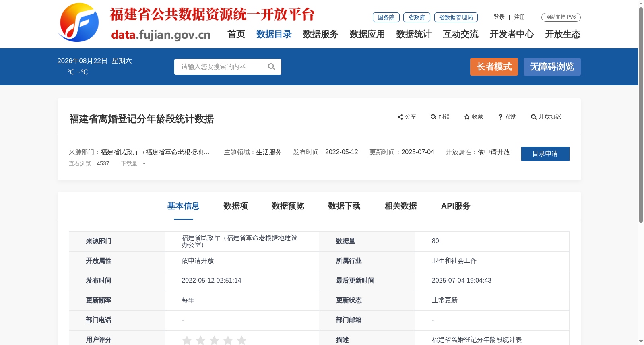This screenshot has height=345, width=644.
Task: Click the 最后更新时间 value 2025-07-04 19:04:43
Action: [462, 281]
